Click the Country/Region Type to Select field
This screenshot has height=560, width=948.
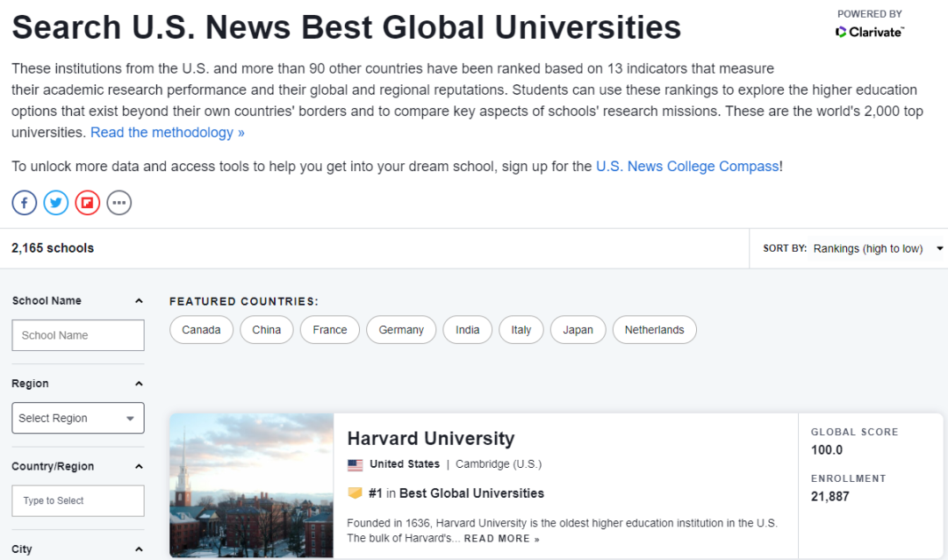78,500
